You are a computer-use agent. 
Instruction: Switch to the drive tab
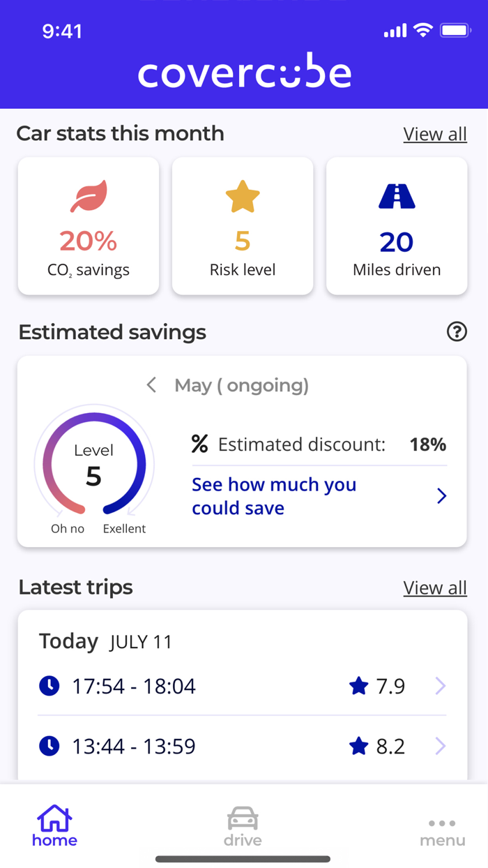point(243,826)
